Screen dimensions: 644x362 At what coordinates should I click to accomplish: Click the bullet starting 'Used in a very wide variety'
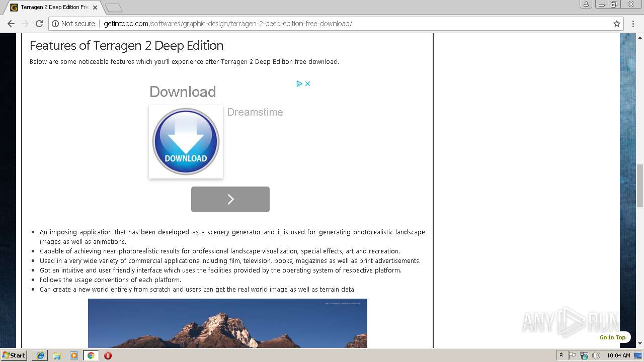click(230, 261)
